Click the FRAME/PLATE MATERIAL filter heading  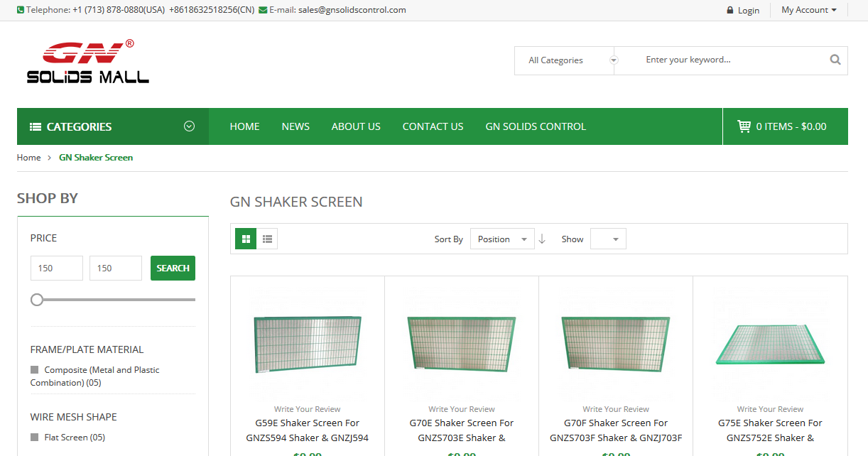click(87, 349)
